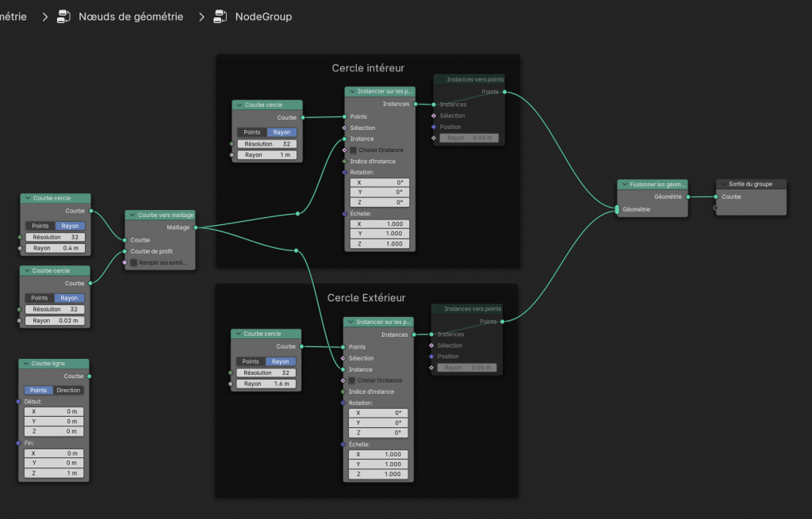Click the Rayon 0.4 m value field

pos(57,248)
